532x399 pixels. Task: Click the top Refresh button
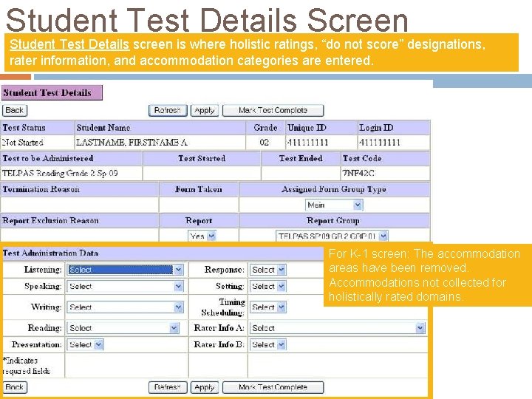tap(168, 110)
